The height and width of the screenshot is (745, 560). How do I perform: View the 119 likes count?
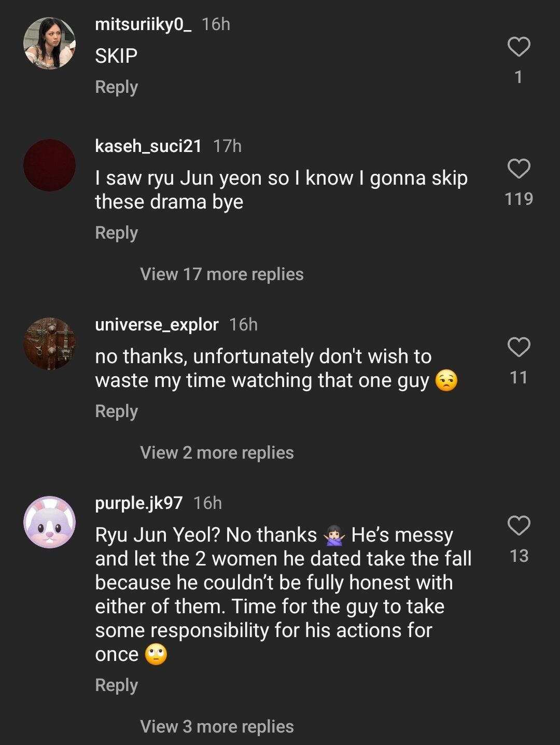[519, 199]
